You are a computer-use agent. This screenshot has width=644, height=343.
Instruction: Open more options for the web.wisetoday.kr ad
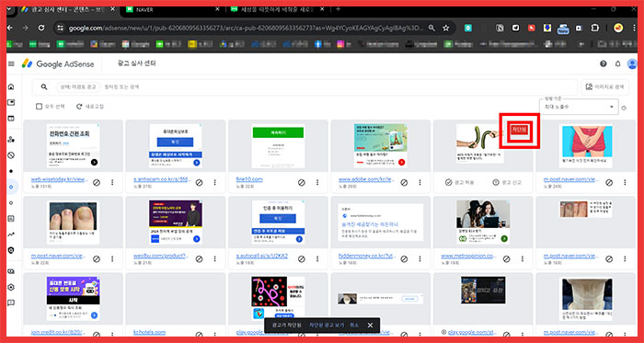click(112, 183)
